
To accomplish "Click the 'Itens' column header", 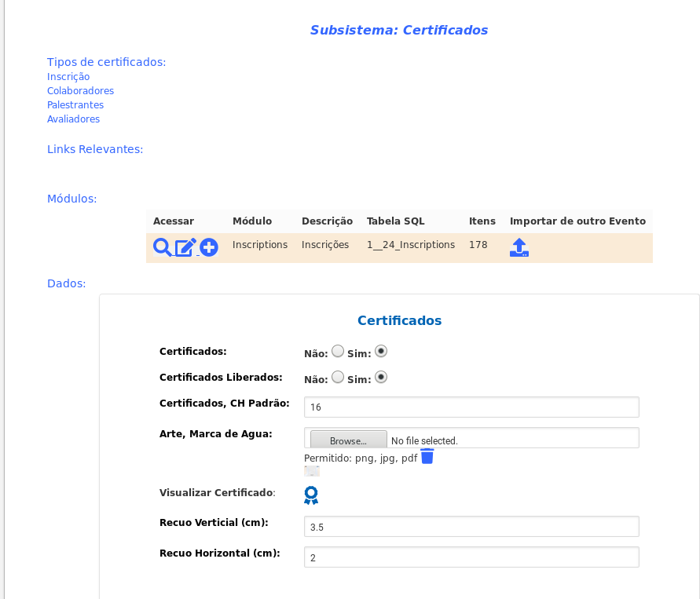I will [482, 221].
